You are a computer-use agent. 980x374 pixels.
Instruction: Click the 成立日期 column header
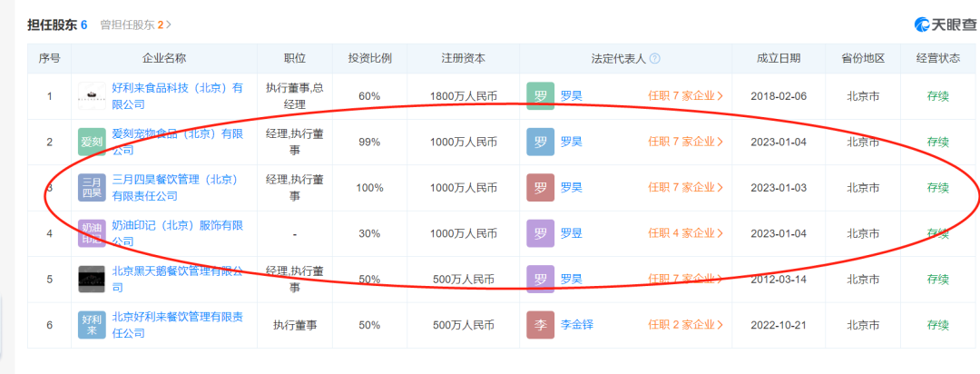click(x=779, y=59)
